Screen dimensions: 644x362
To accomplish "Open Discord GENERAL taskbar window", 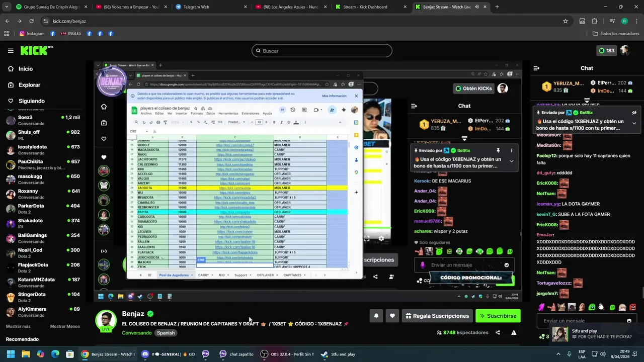I will click(x=169, y=354).
